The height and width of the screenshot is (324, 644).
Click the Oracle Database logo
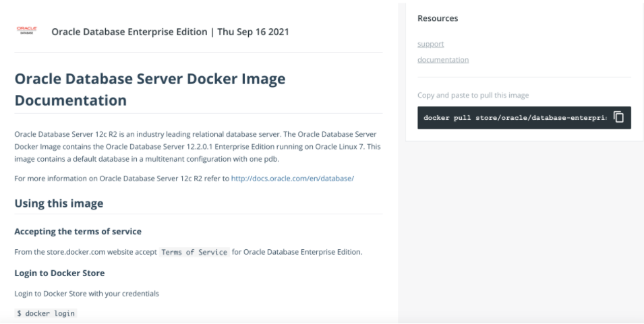tap(27, 30)
